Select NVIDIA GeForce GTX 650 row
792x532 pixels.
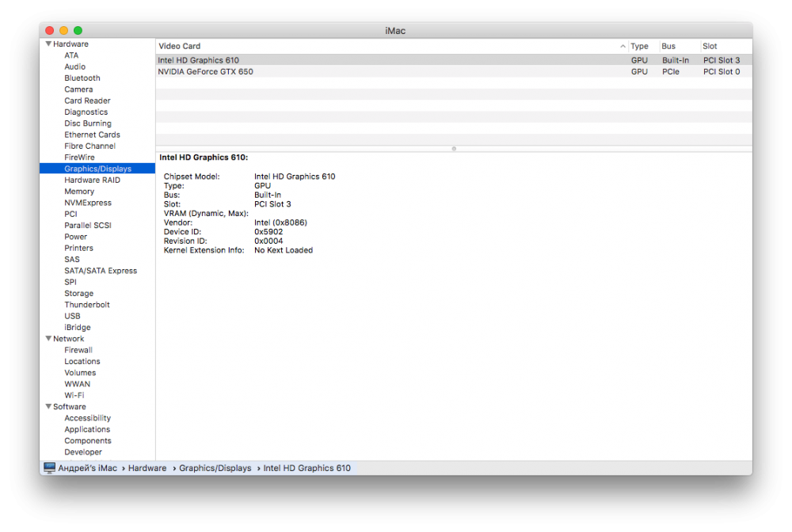454,72
